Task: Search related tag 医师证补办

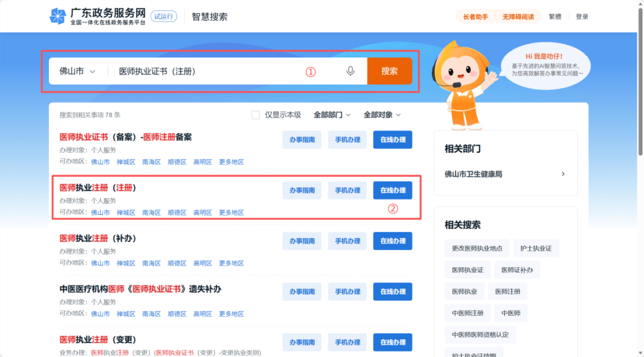Action: (x=517, y=270)
